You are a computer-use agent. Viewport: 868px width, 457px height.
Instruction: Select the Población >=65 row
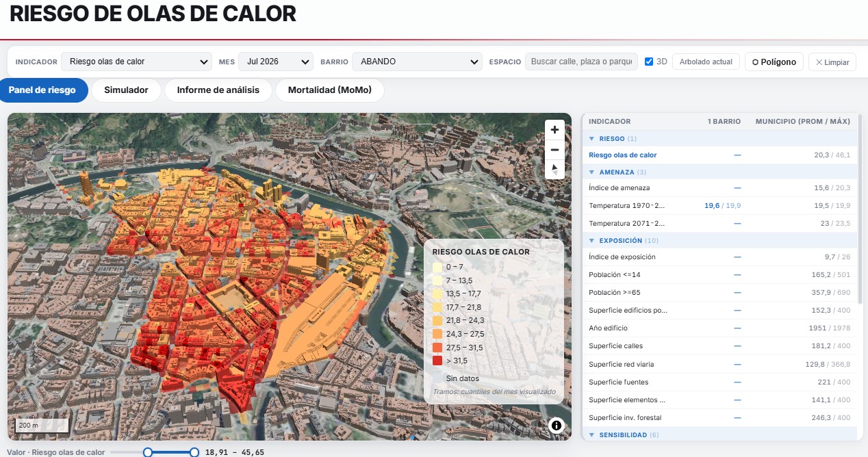[719, 292]
